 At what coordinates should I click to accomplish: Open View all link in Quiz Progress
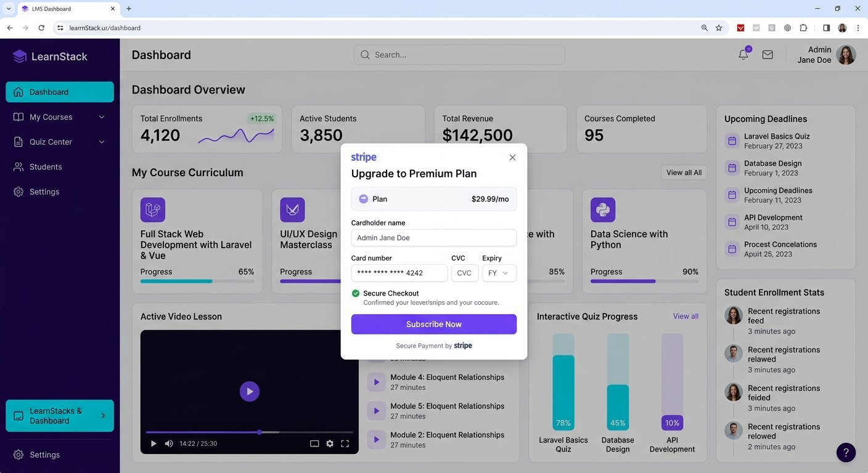(686, 316)
